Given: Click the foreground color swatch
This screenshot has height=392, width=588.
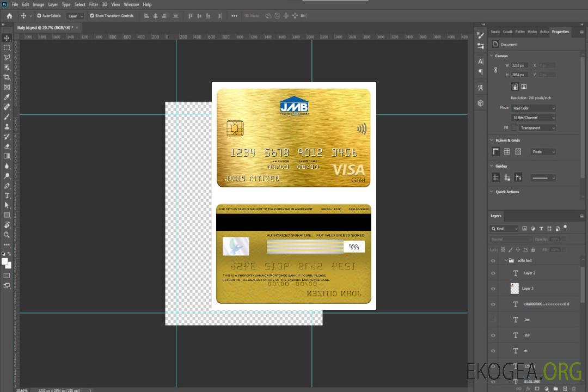Looking at the screenshot, I should [5, 262].
